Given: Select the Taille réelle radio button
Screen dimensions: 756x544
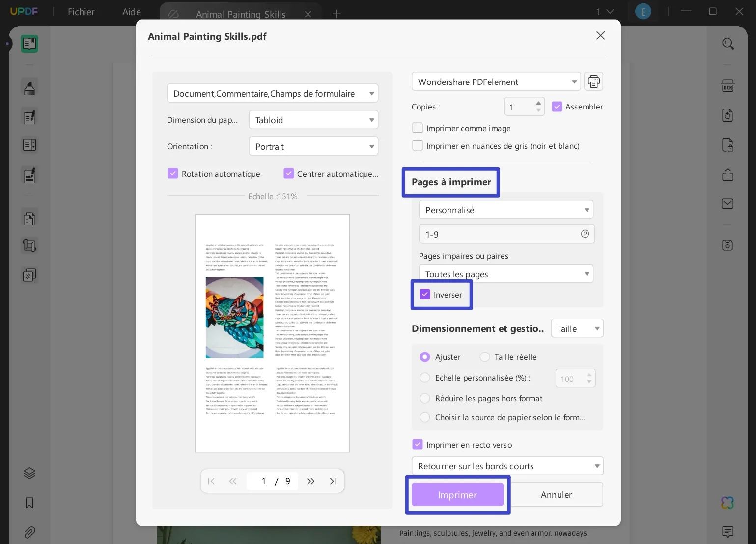Looking at the screenshot, I should click(485, 357).
